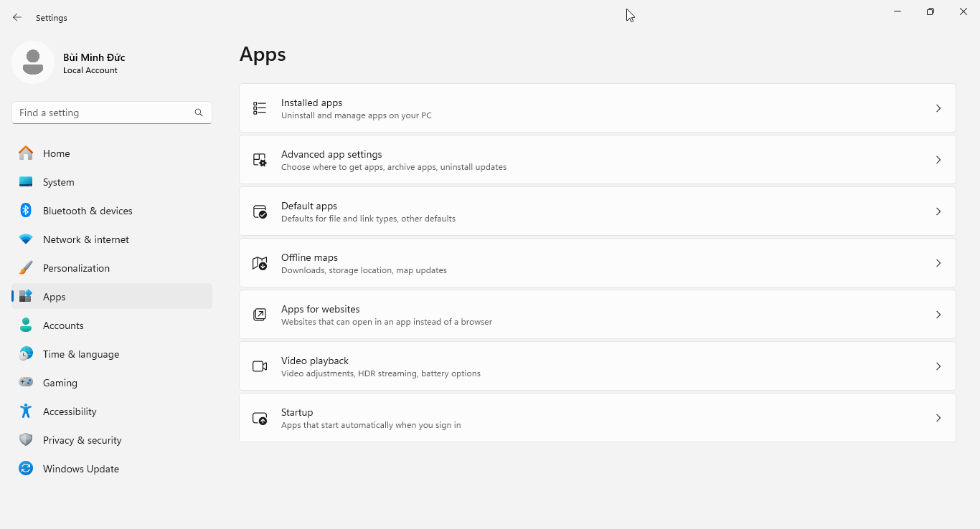Click the Offline maps icon
Viewport: 980px width, 529px height.
(260, 263)
